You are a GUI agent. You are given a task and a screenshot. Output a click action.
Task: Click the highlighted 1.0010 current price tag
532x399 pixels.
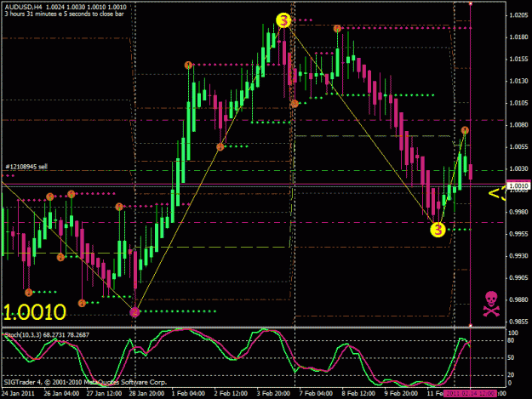pos(518,185)
